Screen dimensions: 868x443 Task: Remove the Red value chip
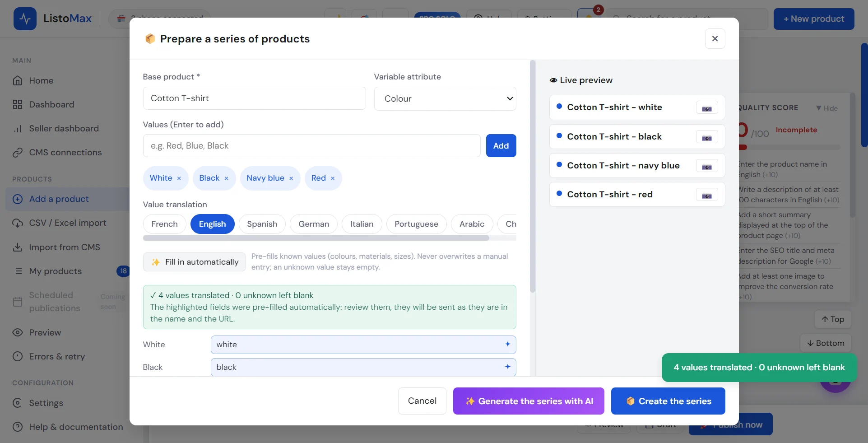click(x=333, y=178)
